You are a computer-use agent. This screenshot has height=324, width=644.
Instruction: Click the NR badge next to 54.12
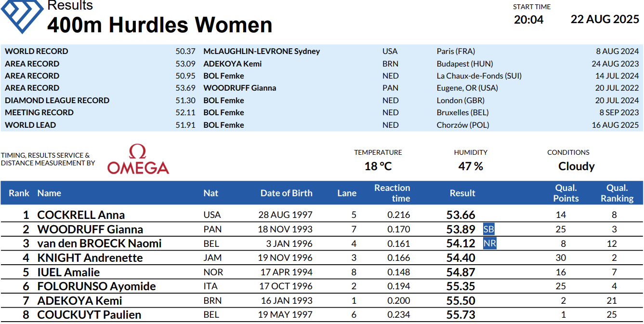tap(489, 243)
